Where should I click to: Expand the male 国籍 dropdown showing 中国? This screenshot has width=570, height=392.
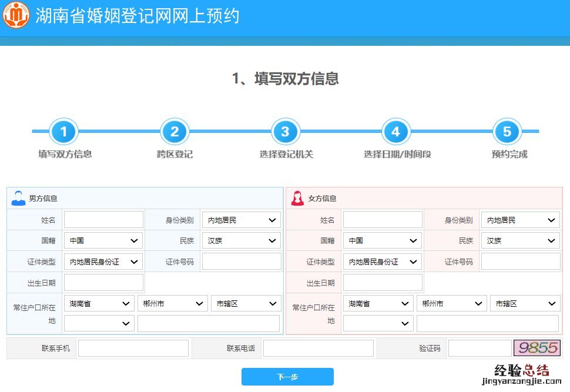pyautogui.click(x=103, y=240)
